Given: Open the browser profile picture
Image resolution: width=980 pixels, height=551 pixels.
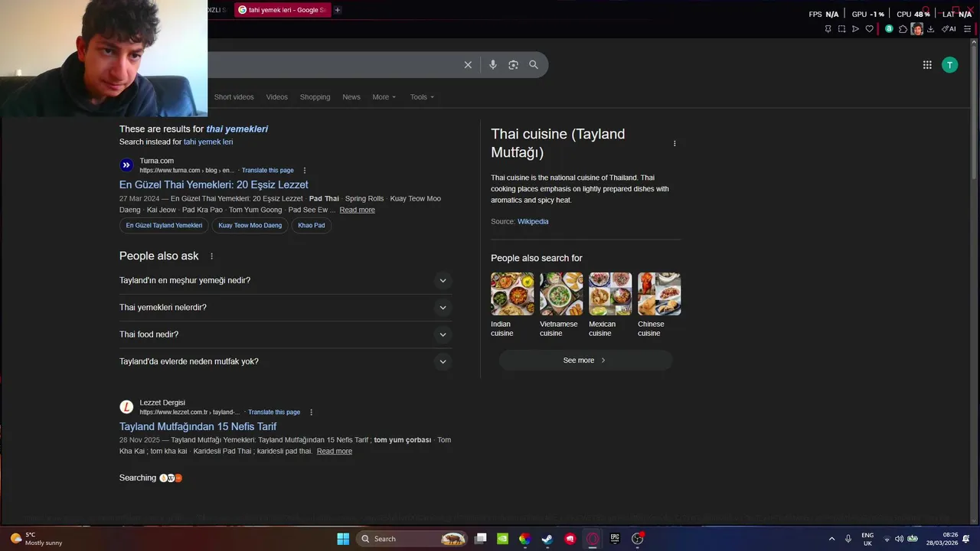Looking at the screenshot, I should coord(916,29).
